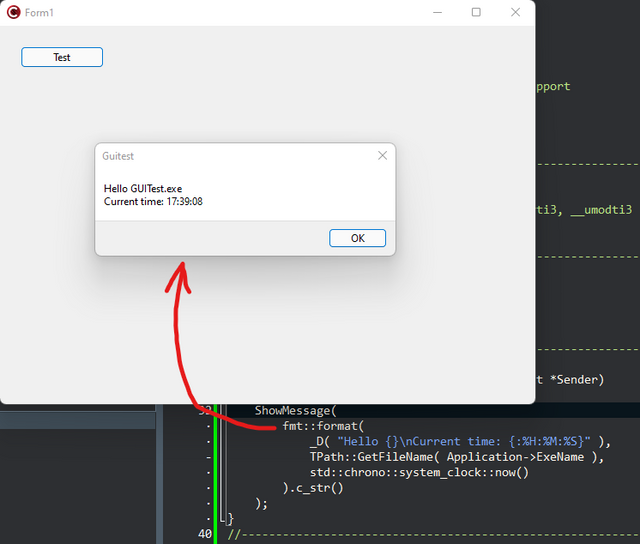Viewport: 640px width, 544px height.
Task: Click the 'Current time: 17:39:08' text
Action: (x=153, y=202)
